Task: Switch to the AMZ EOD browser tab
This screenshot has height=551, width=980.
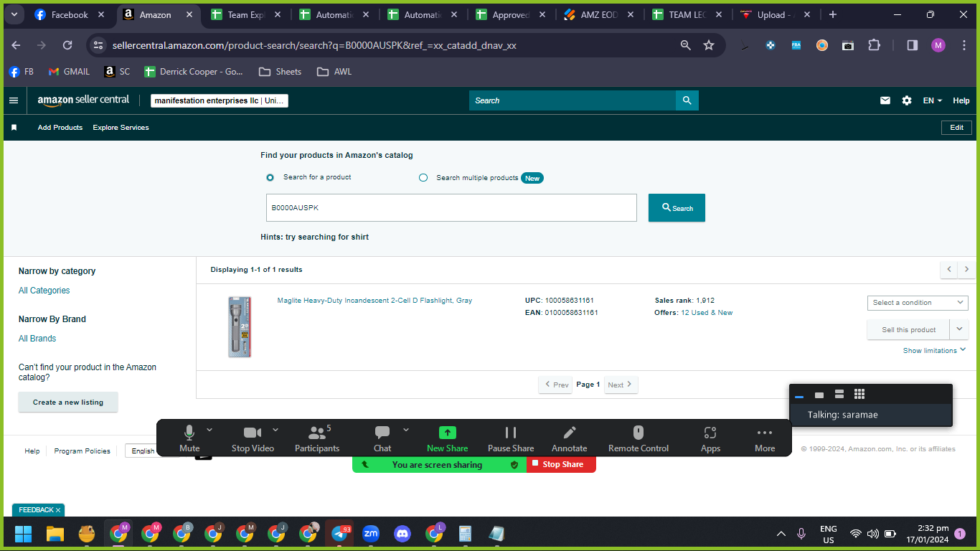Action: click(598, 14)
